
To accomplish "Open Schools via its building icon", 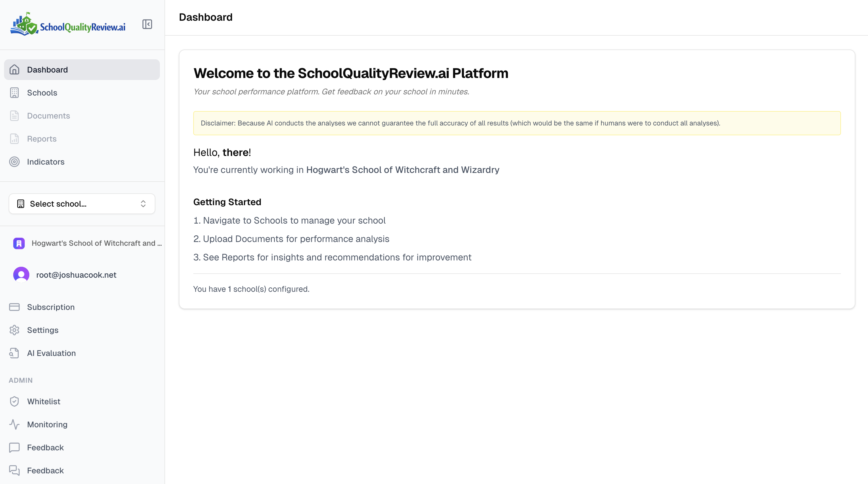I will click(x=14, y=93).
